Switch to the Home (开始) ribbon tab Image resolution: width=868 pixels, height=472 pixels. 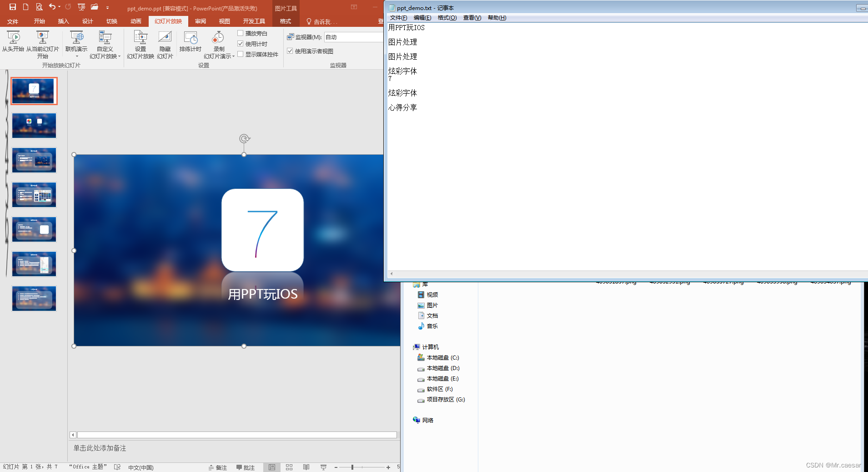(40, 21)
